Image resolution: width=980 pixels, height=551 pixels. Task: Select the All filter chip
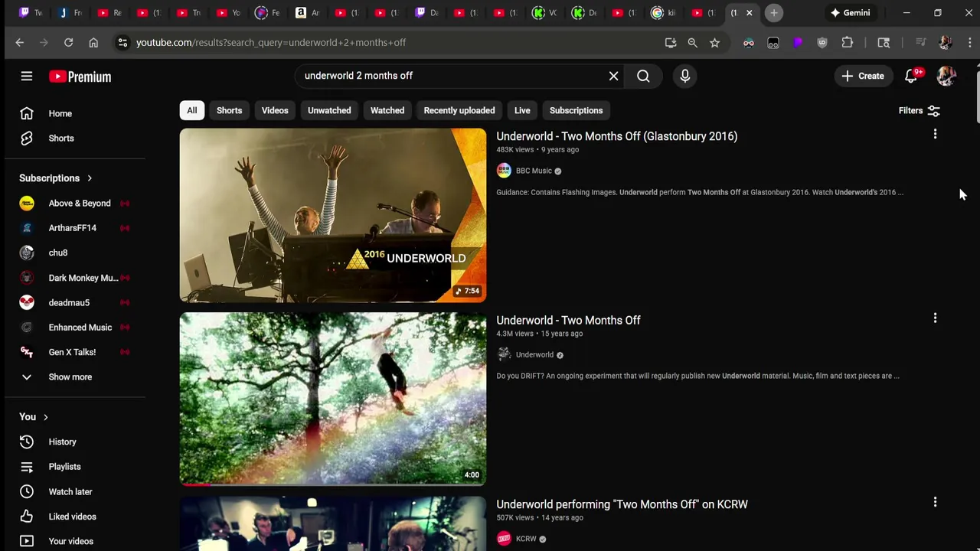(x=192, y=110)
